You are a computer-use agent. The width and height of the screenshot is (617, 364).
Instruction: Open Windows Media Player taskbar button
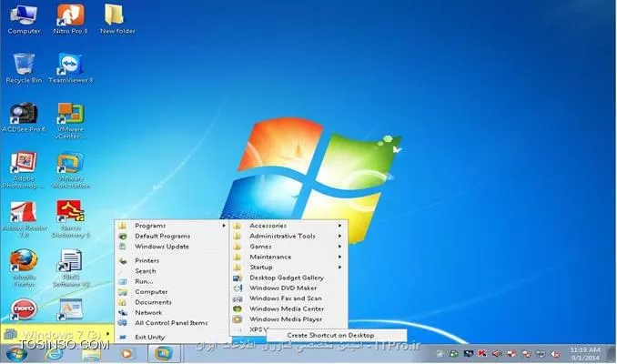pyautogui.click(x=126, y=354)
